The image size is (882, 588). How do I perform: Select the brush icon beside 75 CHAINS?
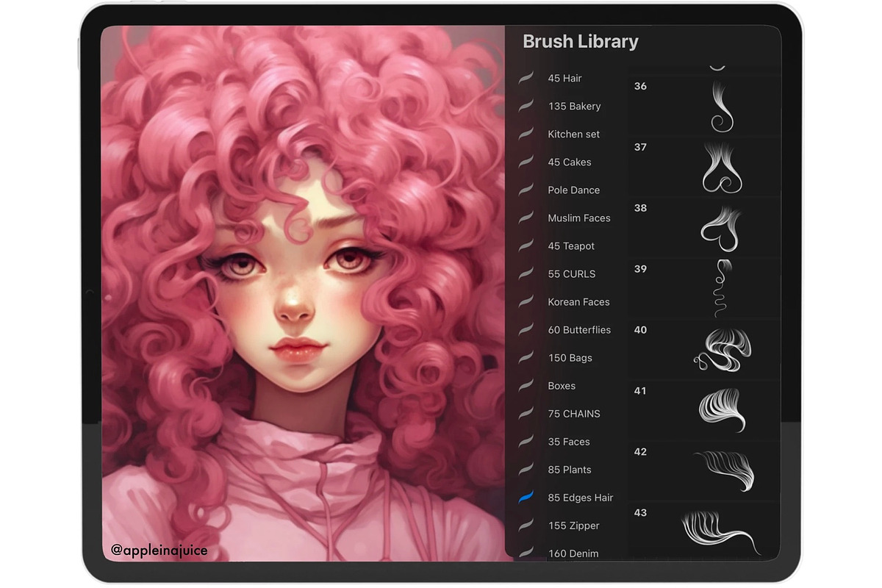point(526,413)
